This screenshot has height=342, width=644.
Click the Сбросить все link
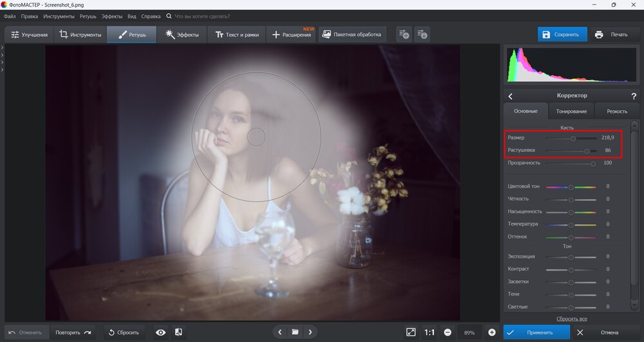[571, 319]
